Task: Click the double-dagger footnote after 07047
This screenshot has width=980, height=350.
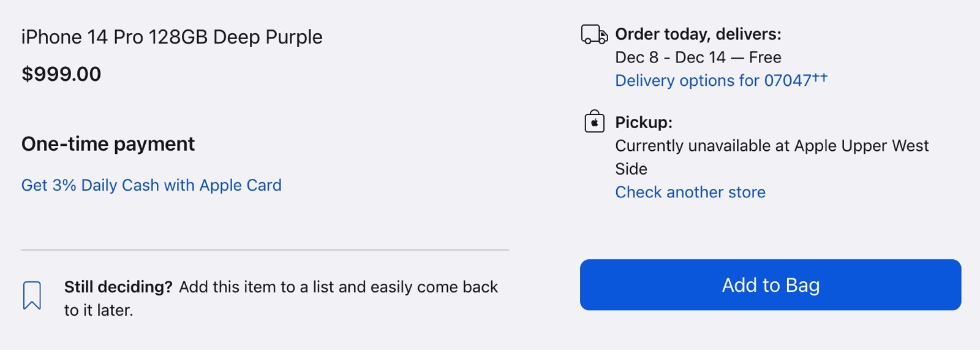Action: click(820, 77)
